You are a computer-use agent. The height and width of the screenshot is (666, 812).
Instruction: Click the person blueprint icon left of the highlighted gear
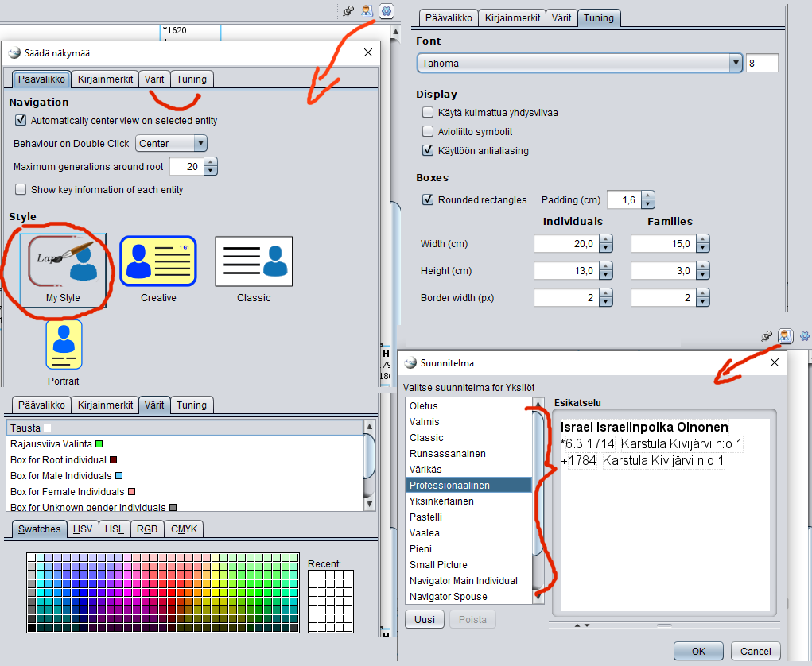pyautogui.click(x=367, y=11)
